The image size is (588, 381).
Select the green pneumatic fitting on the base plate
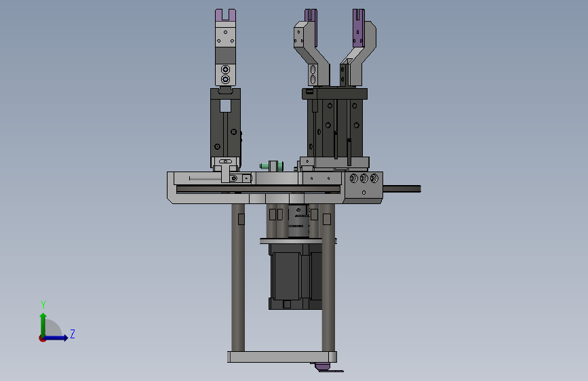[x=271, y=165]
